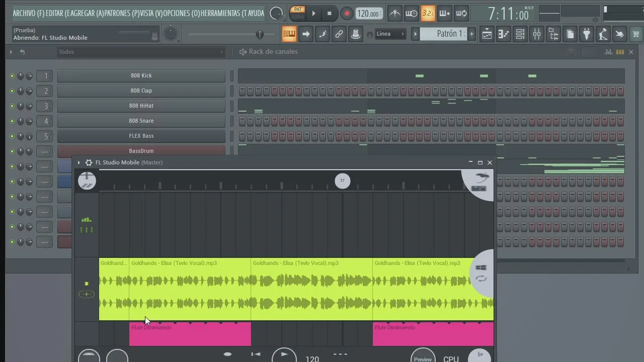Image resolution: width=644 pixels, height=362 pixels.
Task: Mute the 808 Kick channel LED
Action: [12, 76]
